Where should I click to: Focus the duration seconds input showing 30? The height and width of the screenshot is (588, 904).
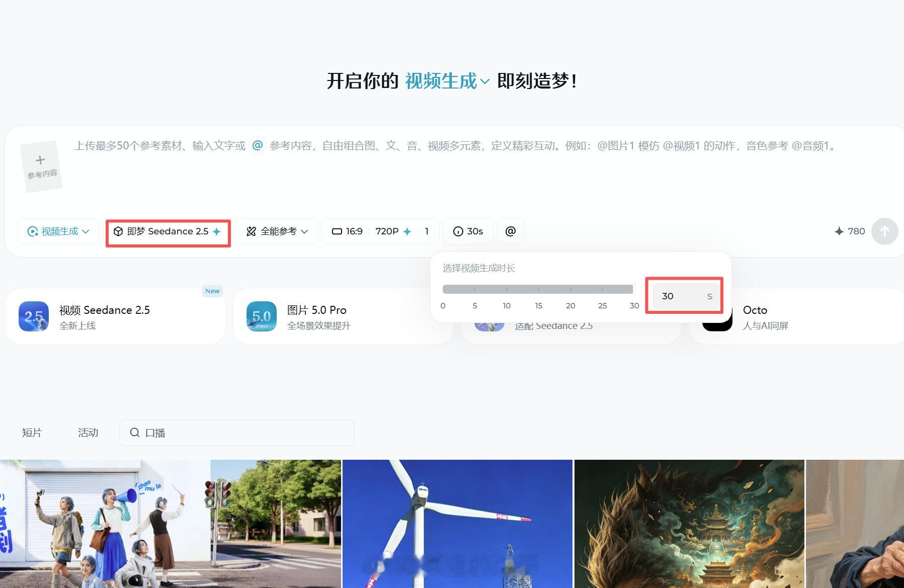point(685,296)
